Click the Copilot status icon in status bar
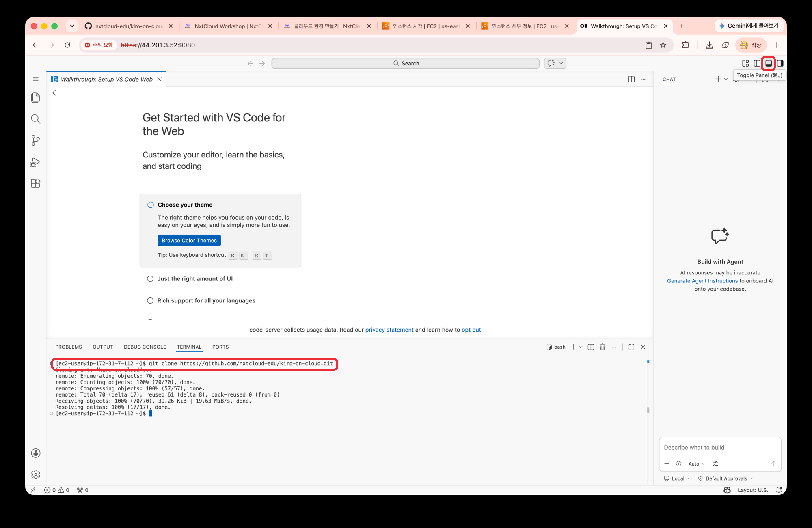 pos(727,490)
